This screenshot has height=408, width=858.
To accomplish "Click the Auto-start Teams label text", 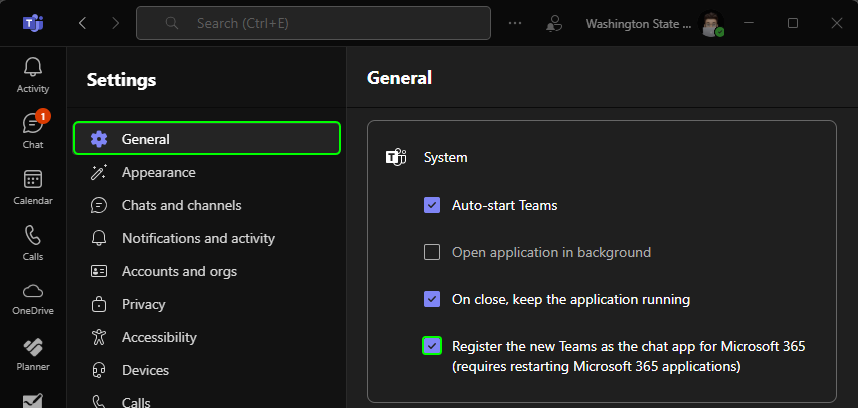I will pos(505,206).
